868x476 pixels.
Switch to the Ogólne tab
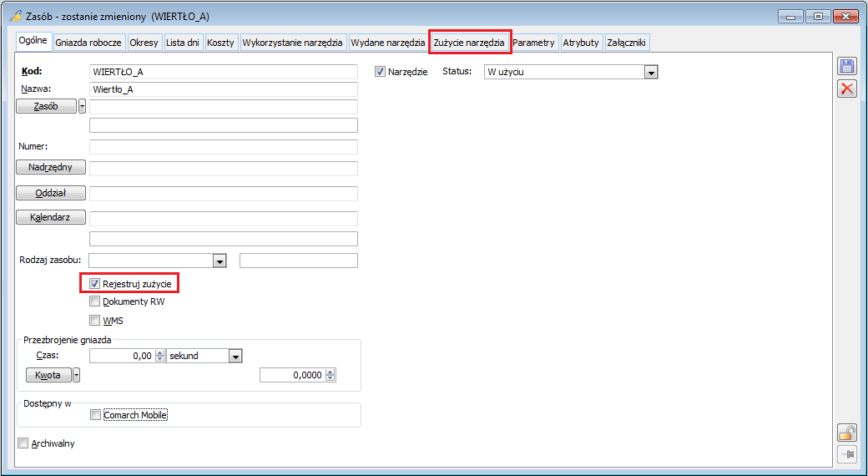33,42
